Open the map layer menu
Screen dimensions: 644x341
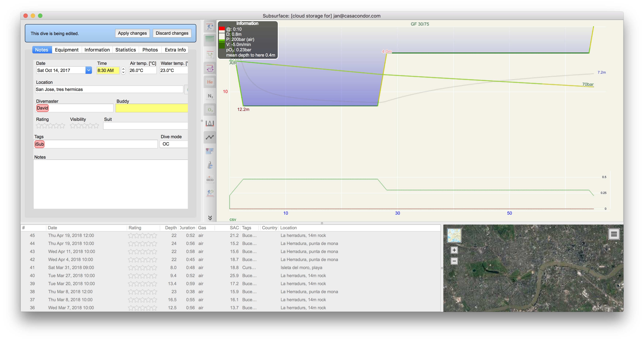pos(614,234)
